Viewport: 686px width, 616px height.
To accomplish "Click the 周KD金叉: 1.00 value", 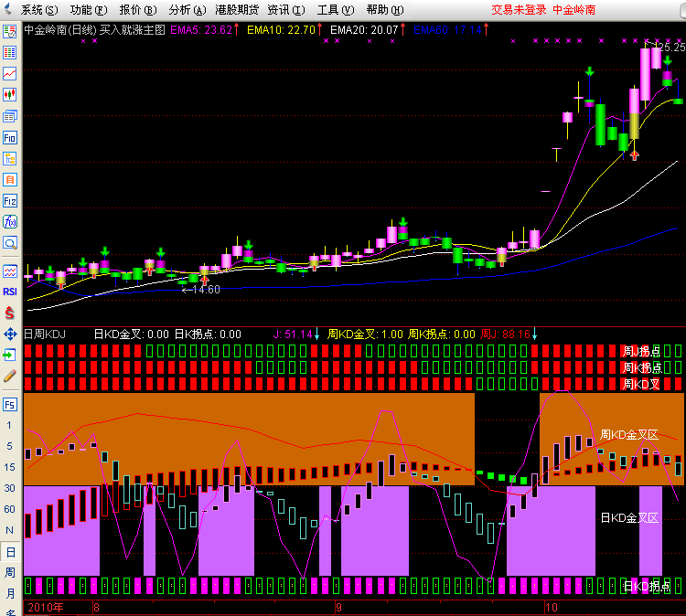I will [x=365, y=335].
